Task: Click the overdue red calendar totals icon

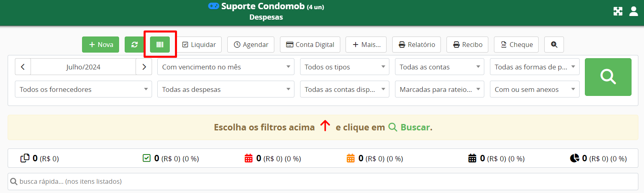Action: point(249,158)
